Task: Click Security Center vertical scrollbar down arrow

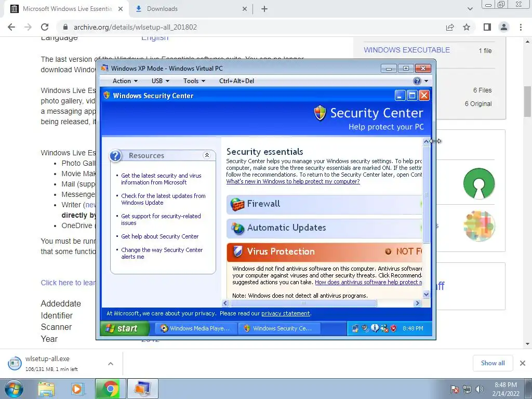Action: (x=426, y=295)
